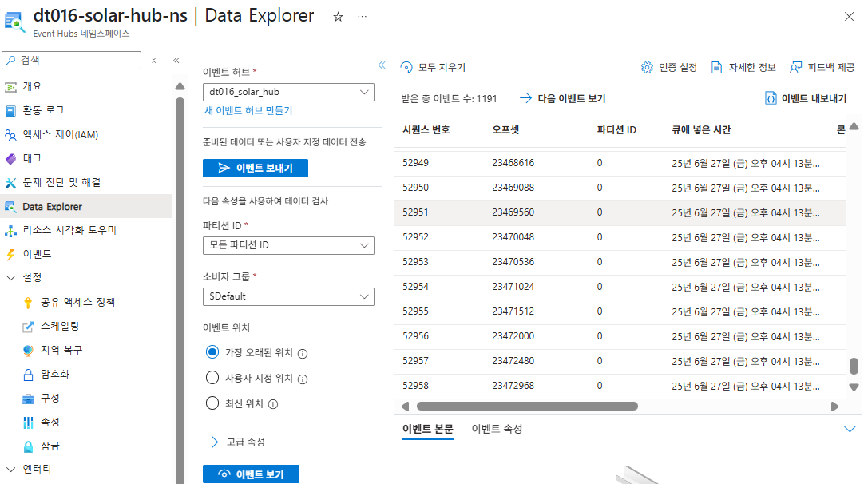Screen dimensions: 868x484
Task: Click the sidebar 검색 search field
Action: point(71,61)
